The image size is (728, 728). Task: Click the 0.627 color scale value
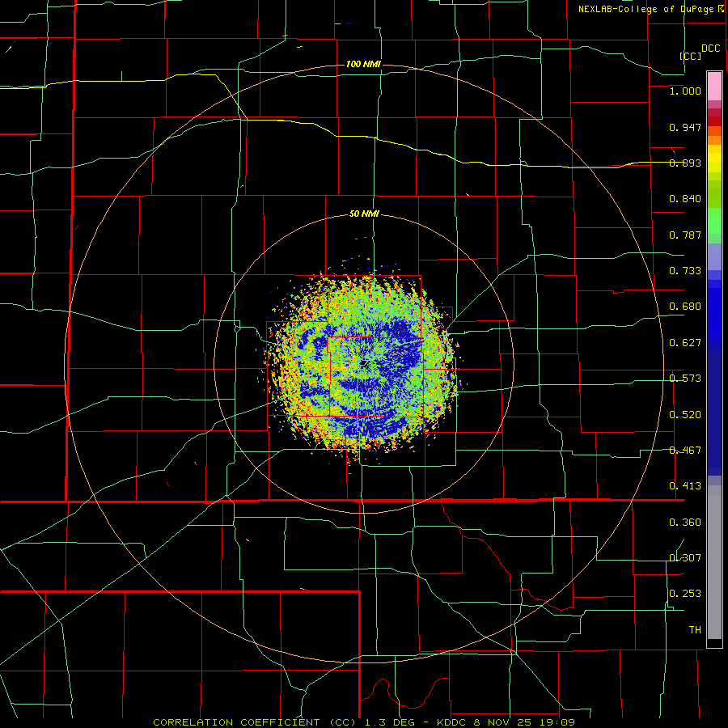coord(685,343)
